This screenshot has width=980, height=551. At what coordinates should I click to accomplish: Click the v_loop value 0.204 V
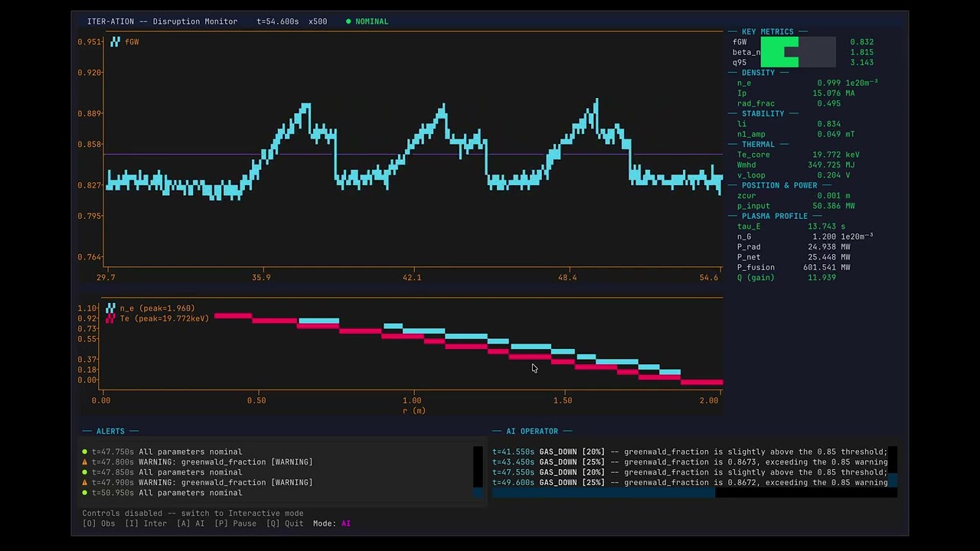point(834,175)
